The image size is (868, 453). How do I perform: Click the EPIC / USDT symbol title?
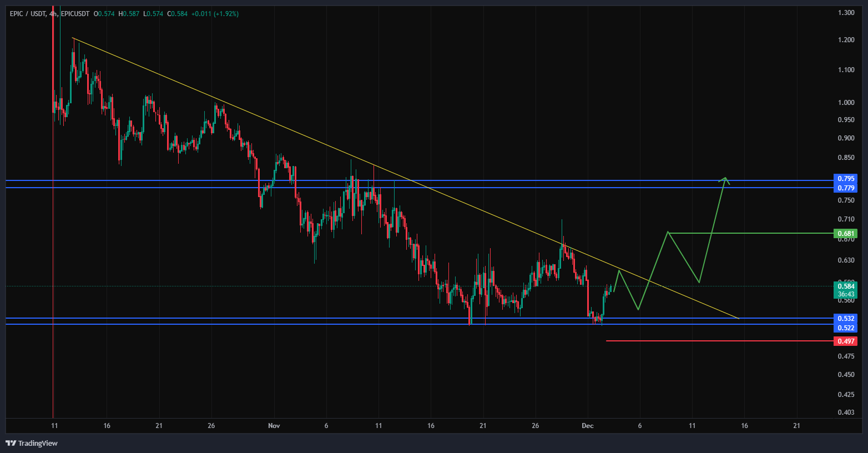(28, 13)
